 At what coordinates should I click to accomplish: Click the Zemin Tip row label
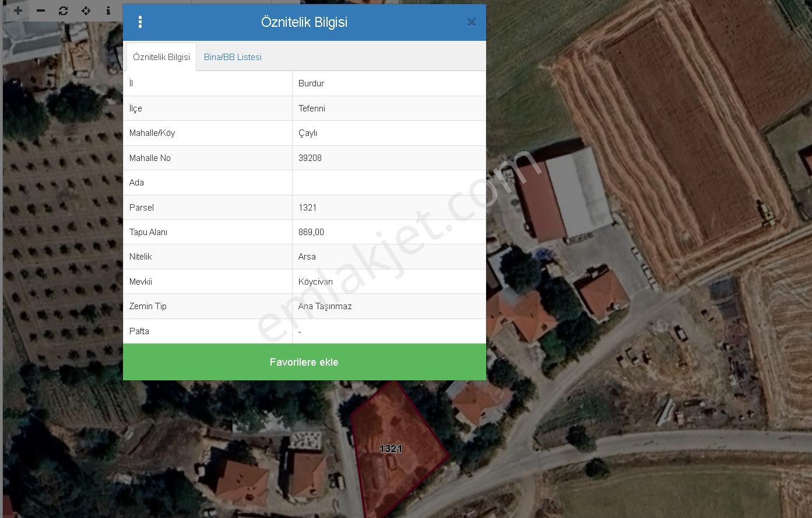147,306
